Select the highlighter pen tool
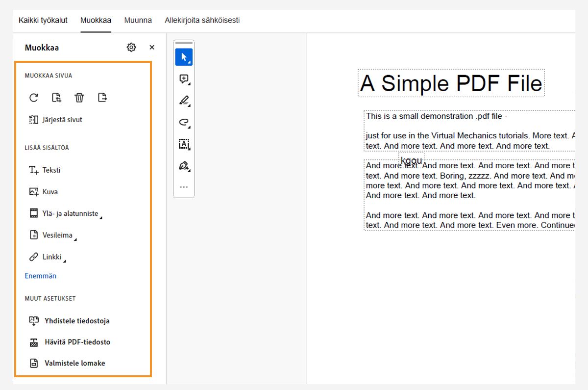Screen dimensions: 588x390 pyautogui.click(x=184, y=101)
